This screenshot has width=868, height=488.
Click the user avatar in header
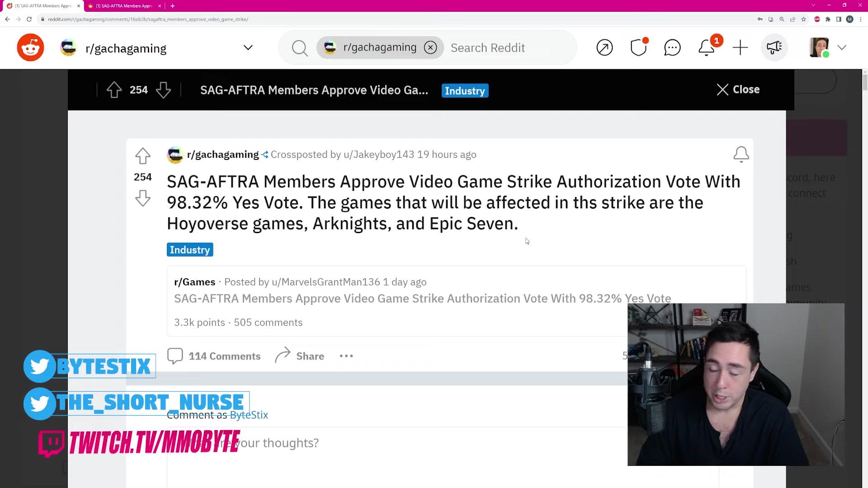pyautogui.click(x=819, y=47)
